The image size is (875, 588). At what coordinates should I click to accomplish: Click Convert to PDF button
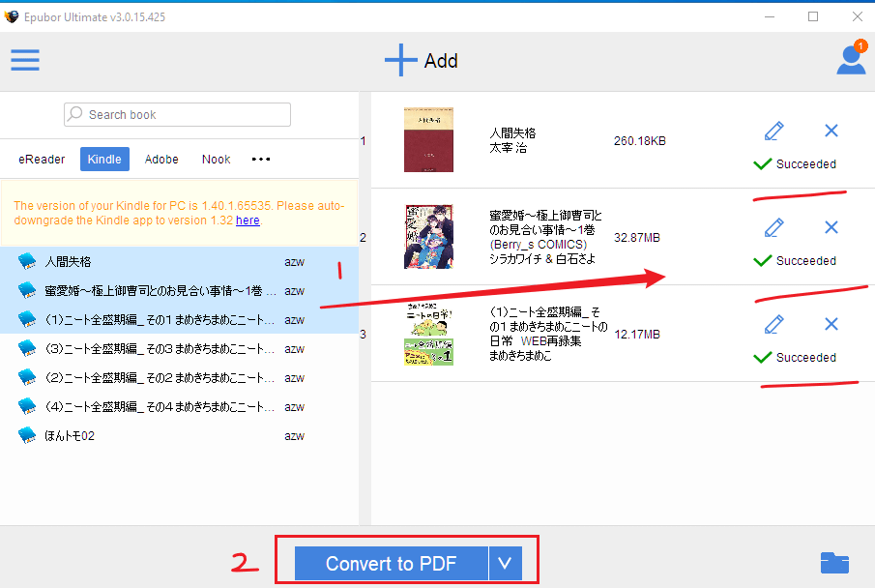click(x=392, y=564)
